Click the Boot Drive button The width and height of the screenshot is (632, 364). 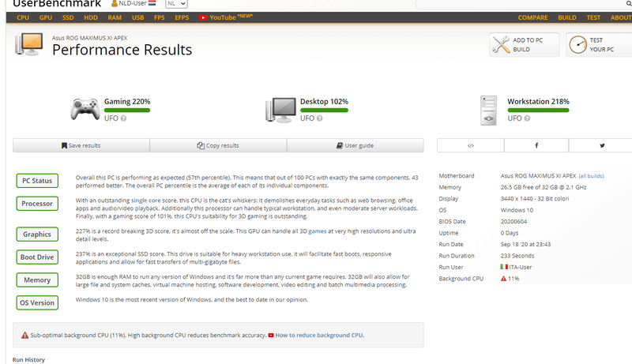tap(37, 257)
